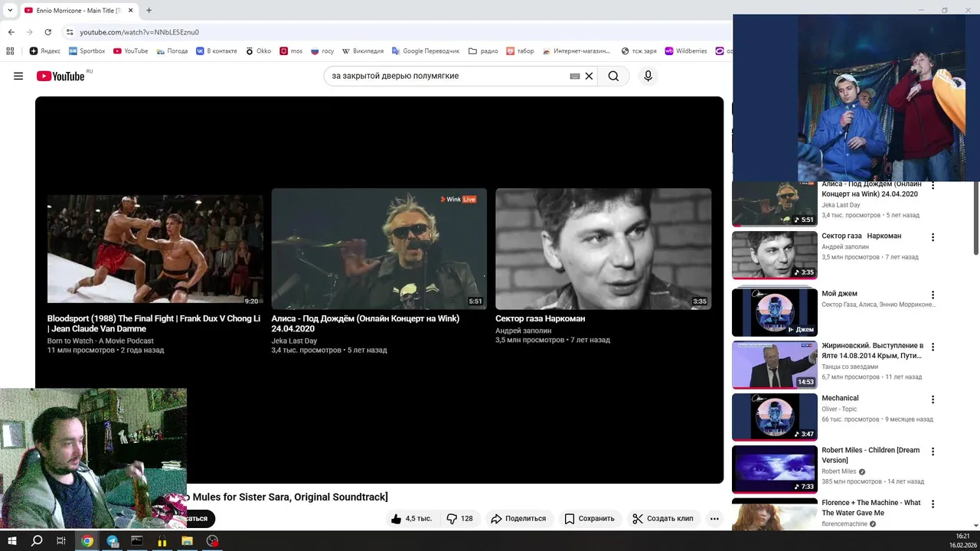Open the YouTube hamburger guide menu
Screen dimensions: 980x551
[x=18, y=76]
